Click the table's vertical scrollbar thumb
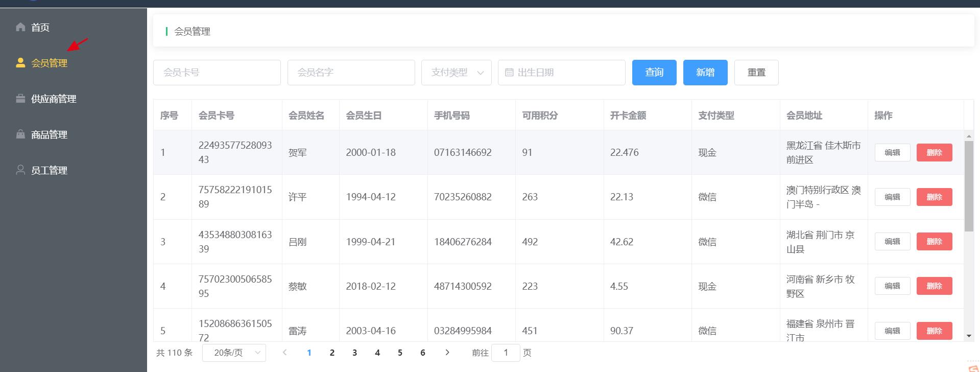980x372 pixels. tap(969, 186)
